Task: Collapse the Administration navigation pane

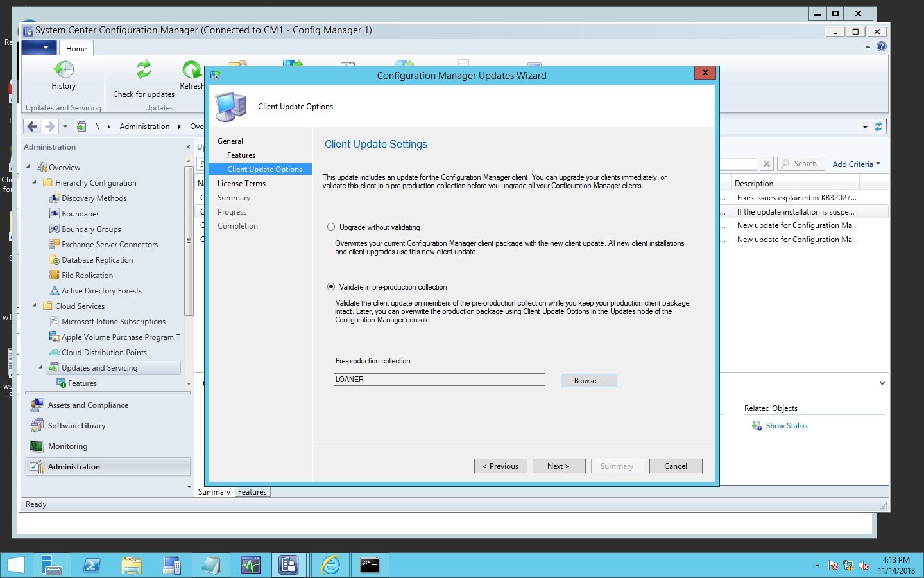Action: point(188,147)
